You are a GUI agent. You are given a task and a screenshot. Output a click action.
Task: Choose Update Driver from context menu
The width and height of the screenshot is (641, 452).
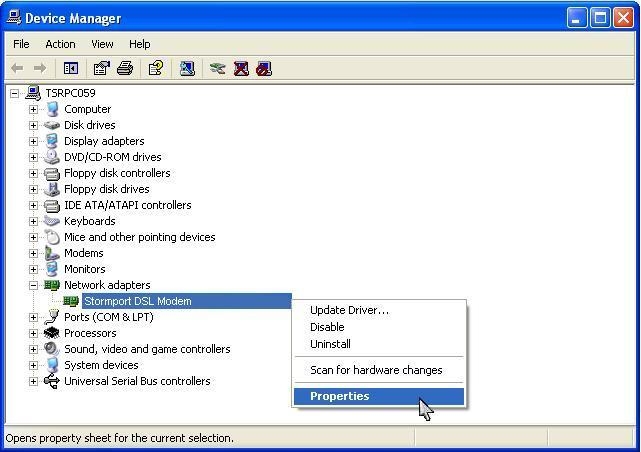[379, 310]
